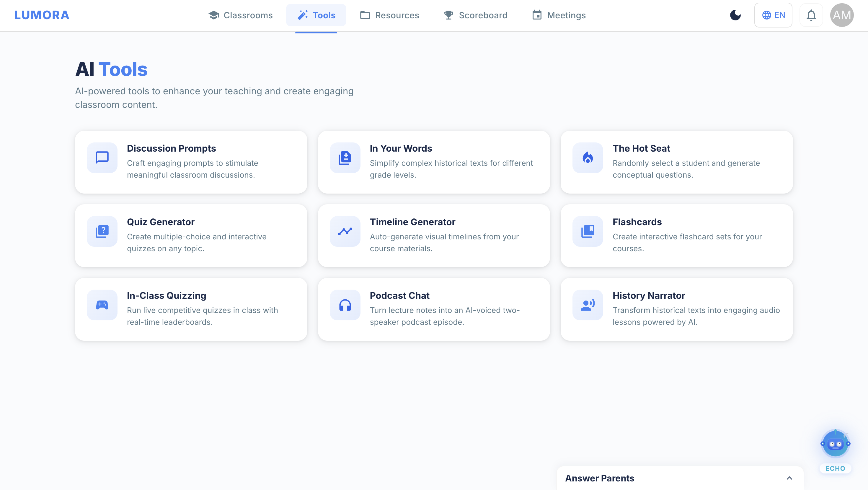
Task: Select the Quiz Generator question mark icon
Action: (102, 231)
